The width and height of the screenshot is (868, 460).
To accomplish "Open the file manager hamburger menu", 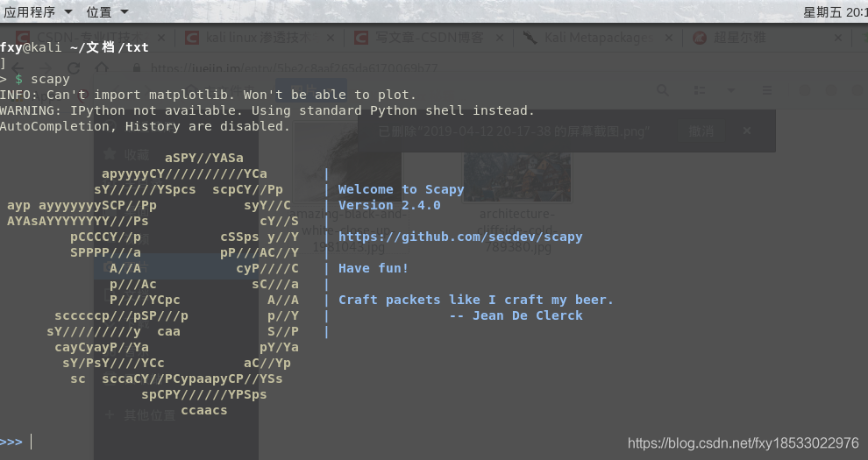I will coord(767,90).
